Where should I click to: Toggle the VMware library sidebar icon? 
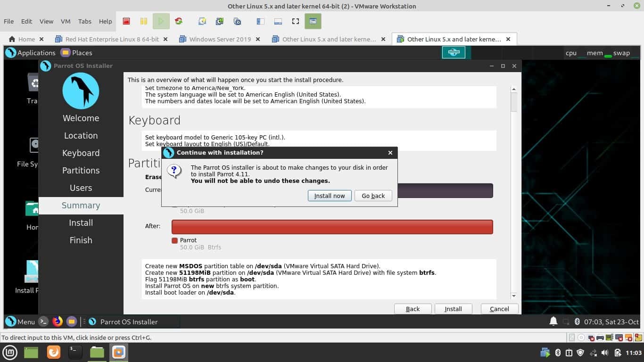pos(261,21)
